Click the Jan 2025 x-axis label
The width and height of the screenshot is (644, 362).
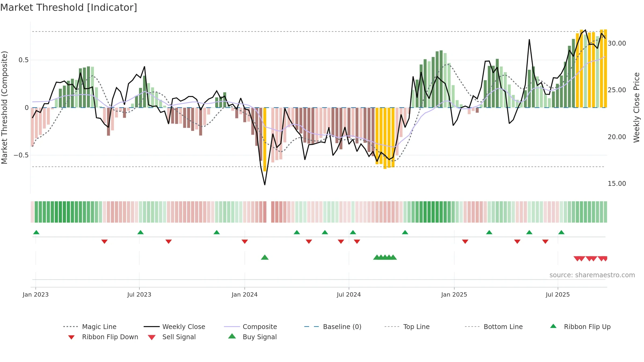[454, 294]
